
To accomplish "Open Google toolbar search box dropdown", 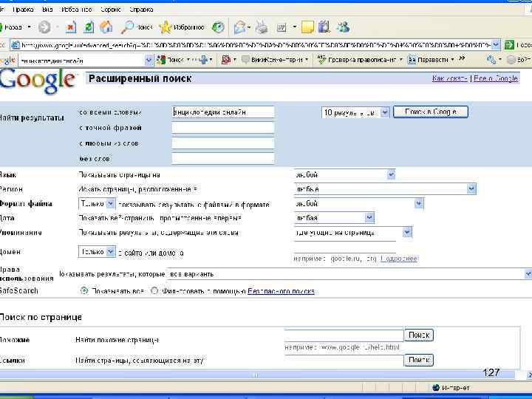I will [x=149, y=61].
